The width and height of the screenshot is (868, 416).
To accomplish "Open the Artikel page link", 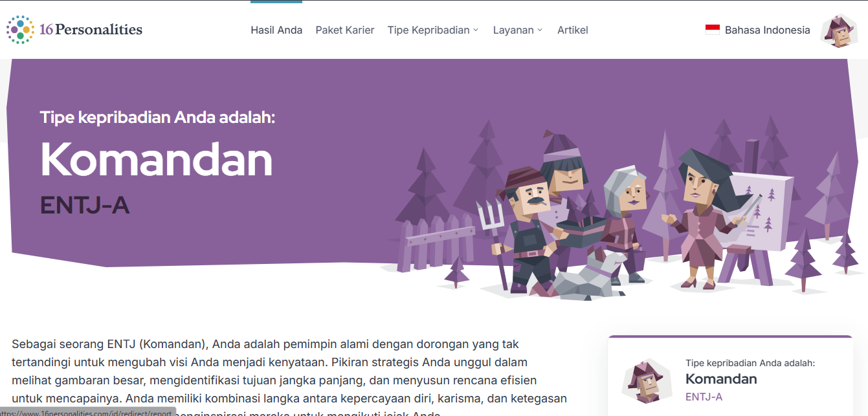I will click(x=573, y=30).
